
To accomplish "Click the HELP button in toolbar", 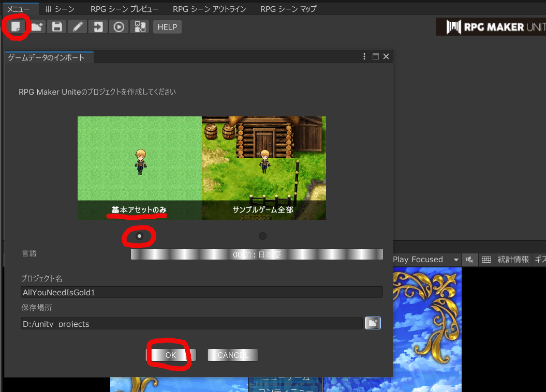I will (x=167, y=27).
